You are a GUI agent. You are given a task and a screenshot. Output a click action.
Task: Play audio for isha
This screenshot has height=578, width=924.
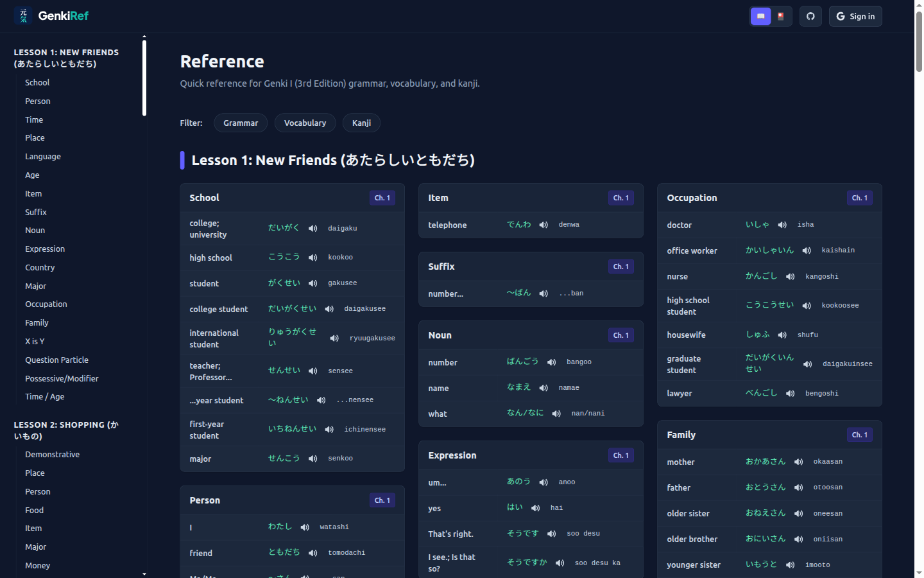(782, 225)
